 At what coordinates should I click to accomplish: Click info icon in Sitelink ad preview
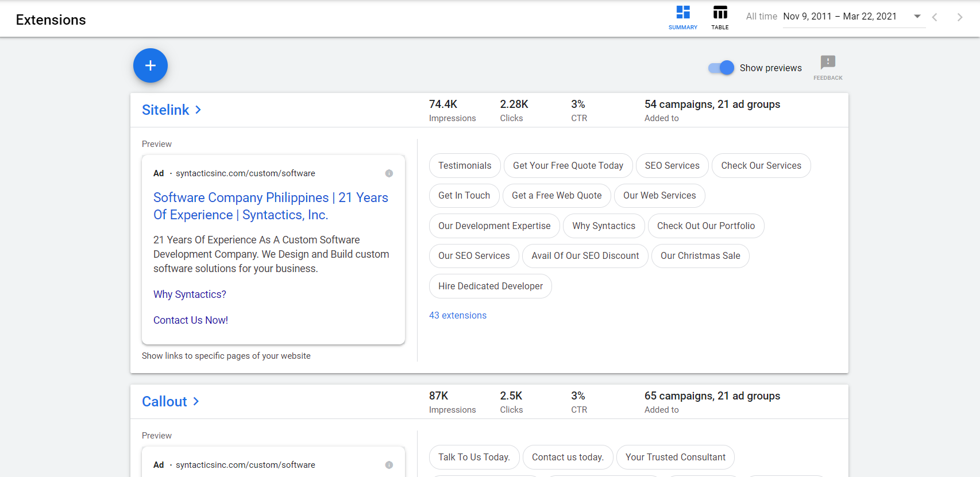tap(389, 173)
